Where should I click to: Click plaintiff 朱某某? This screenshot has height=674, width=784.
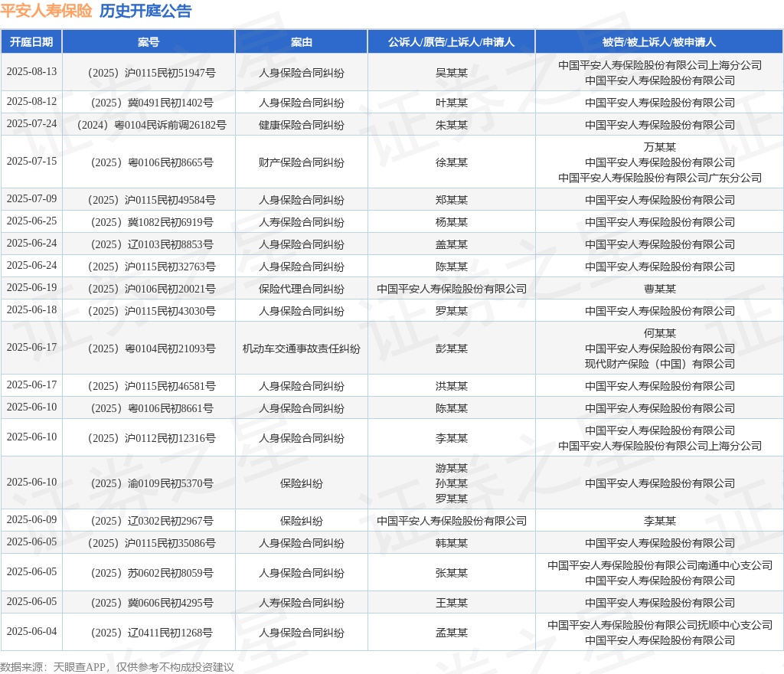pyautogui.click(x=452, y=125)
